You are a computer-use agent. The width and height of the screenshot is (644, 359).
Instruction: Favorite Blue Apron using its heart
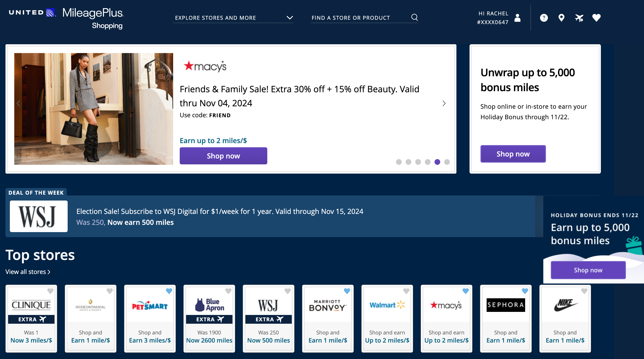pos(228,291)
